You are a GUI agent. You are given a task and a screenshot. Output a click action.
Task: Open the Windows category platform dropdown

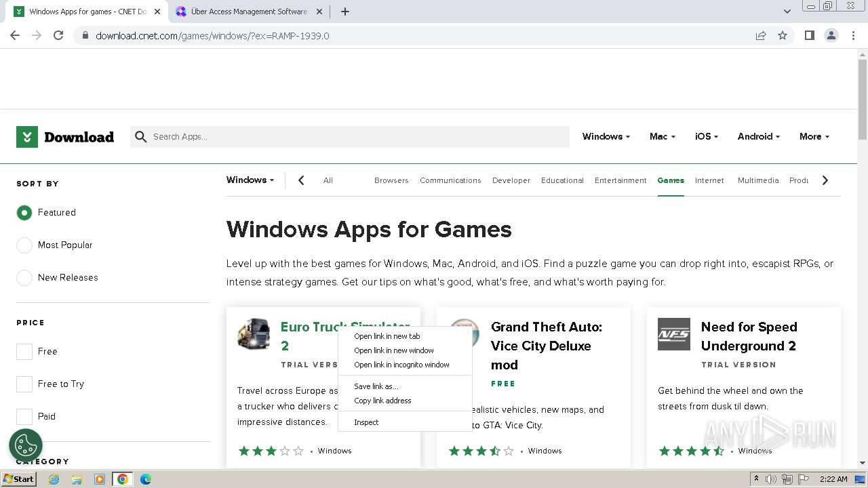pyautogui.click(x=250, y=180)
